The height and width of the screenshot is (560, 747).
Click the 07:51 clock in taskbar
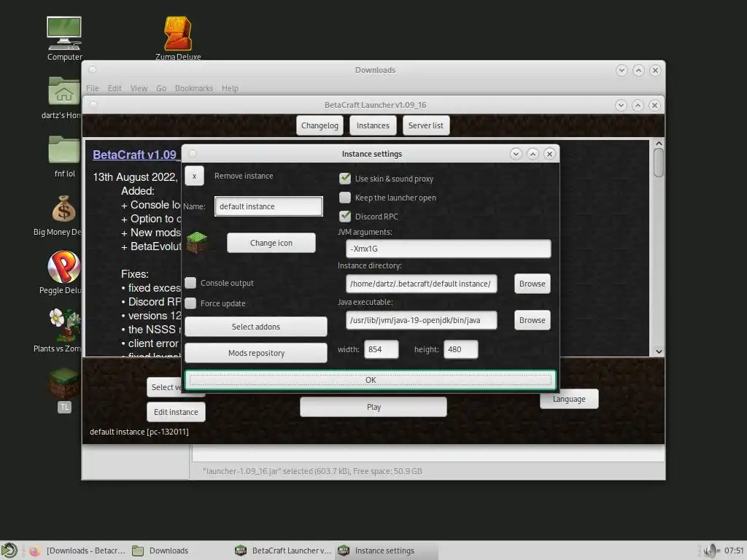[734, 551]
